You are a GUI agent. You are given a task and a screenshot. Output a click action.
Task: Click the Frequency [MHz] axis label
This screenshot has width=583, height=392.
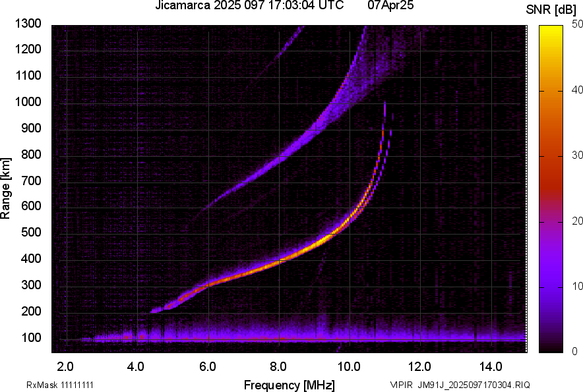coord(290,385)
